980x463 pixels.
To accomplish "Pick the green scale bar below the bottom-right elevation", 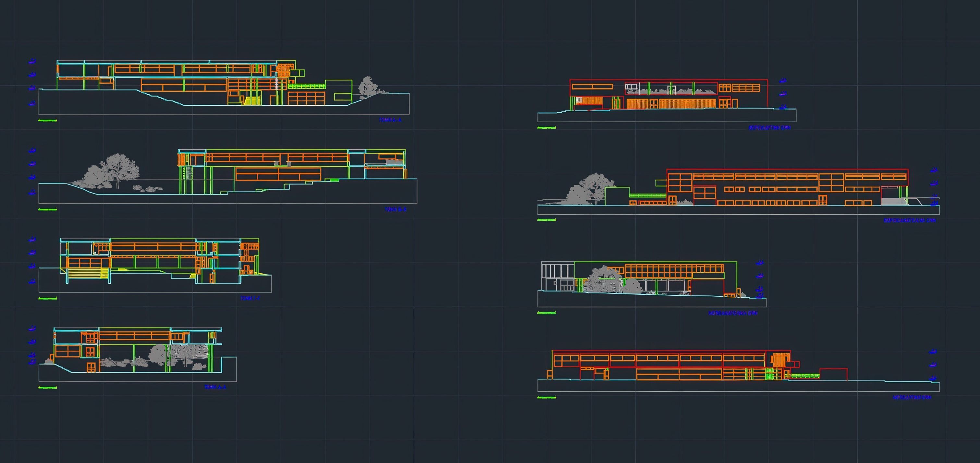I will (547, 398).
